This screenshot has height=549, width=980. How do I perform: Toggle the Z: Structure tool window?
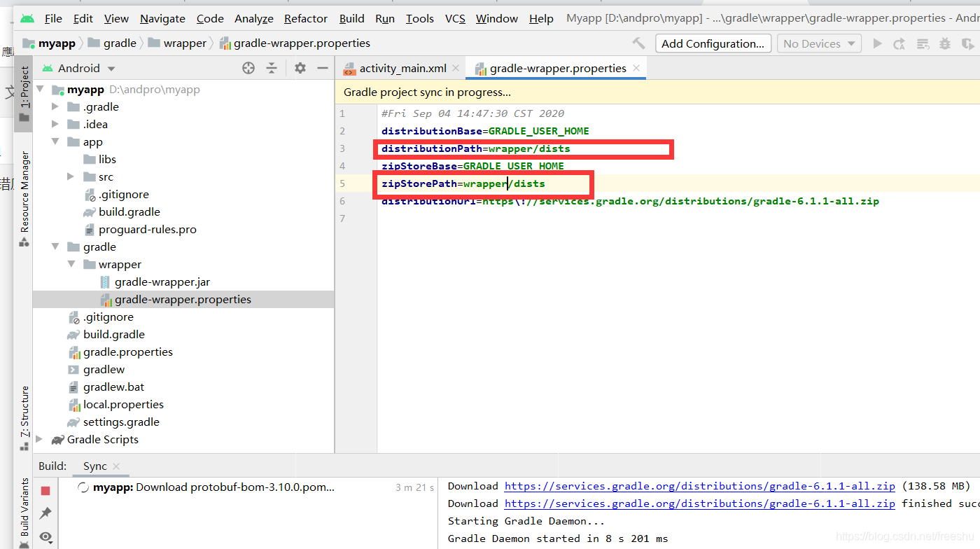click(24, 418)
